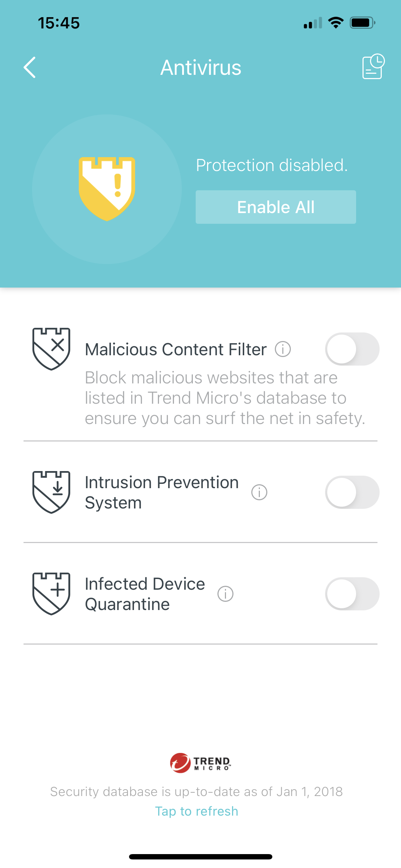
Task: Tap the Infected Device Quarantine shield icon
Action: click(x=51, y=594)
